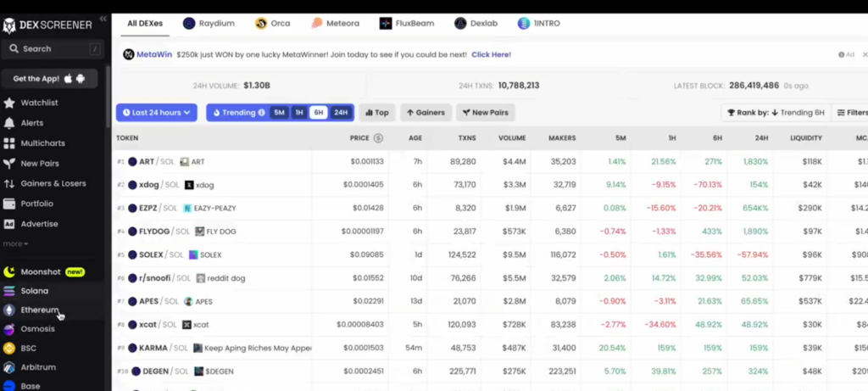Select the Ethereum chain icon
The width and height of the screenshot is (868, 391).
point(9,310)
